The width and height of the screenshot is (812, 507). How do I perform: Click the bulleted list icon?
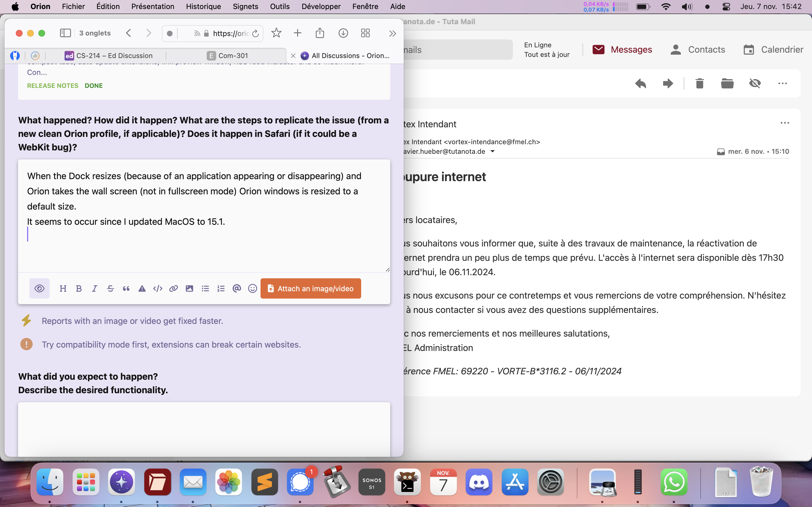click(205, 288)
